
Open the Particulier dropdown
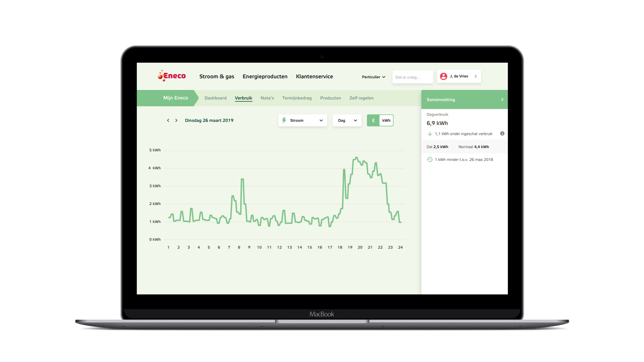(374, 77)
